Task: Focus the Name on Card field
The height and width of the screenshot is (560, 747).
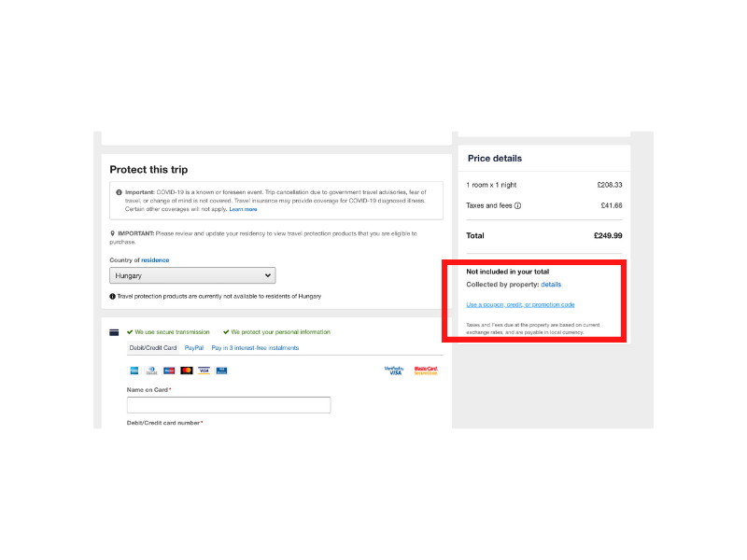Action: (229, 405)
